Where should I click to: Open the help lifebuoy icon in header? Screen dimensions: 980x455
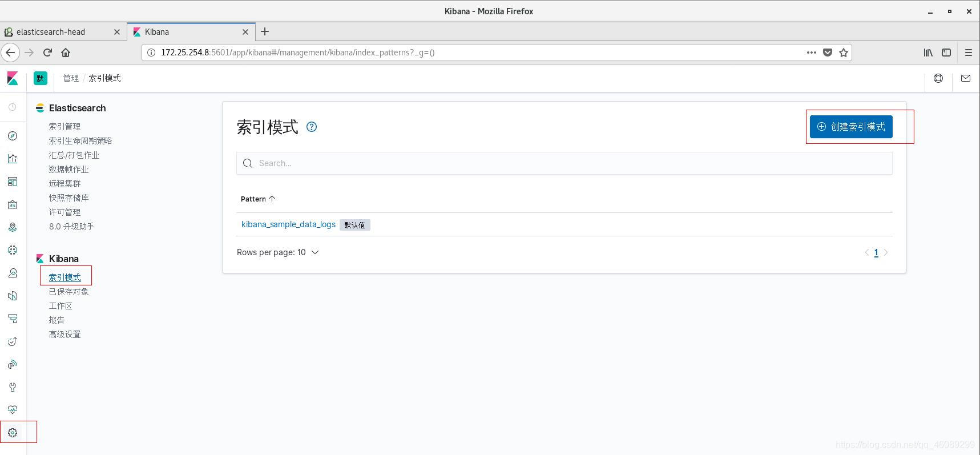click(938, 78)
